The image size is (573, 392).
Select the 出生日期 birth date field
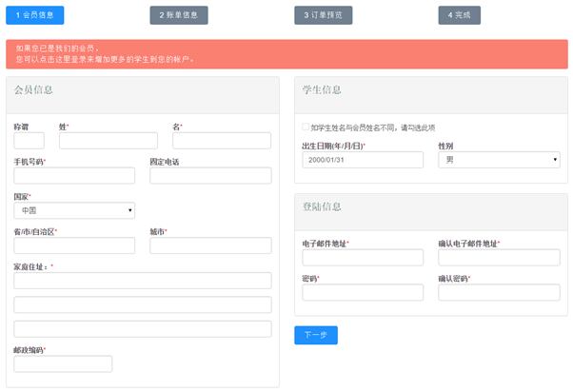[x=362, y=160]
